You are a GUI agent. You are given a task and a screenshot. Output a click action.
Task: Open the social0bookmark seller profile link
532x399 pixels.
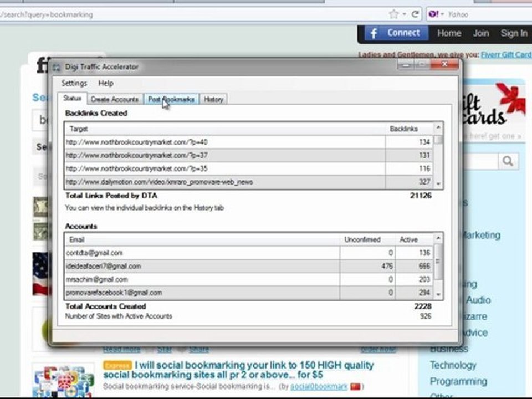319,386
